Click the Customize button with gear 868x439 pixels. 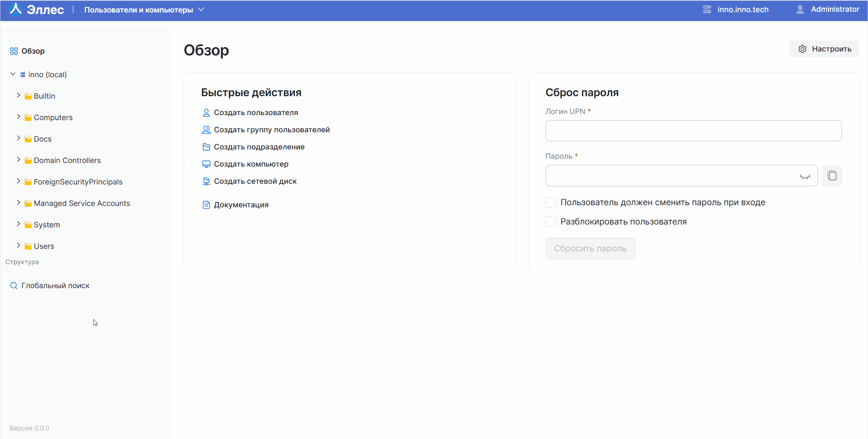(824, 49)
